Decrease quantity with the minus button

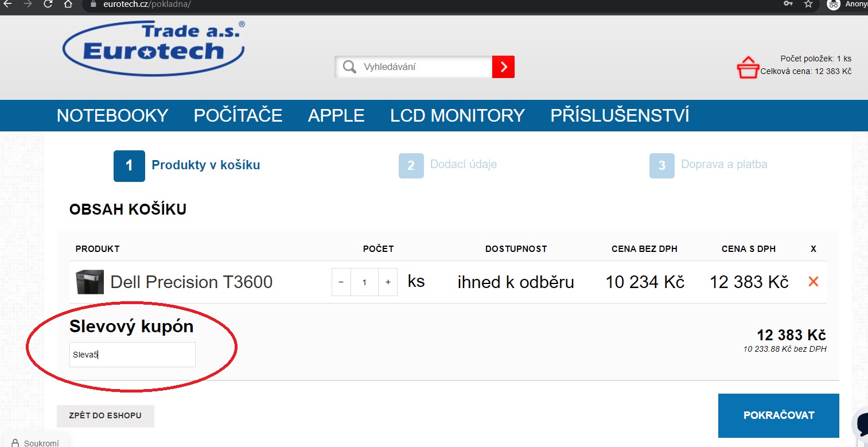click(x=341, y=282)
